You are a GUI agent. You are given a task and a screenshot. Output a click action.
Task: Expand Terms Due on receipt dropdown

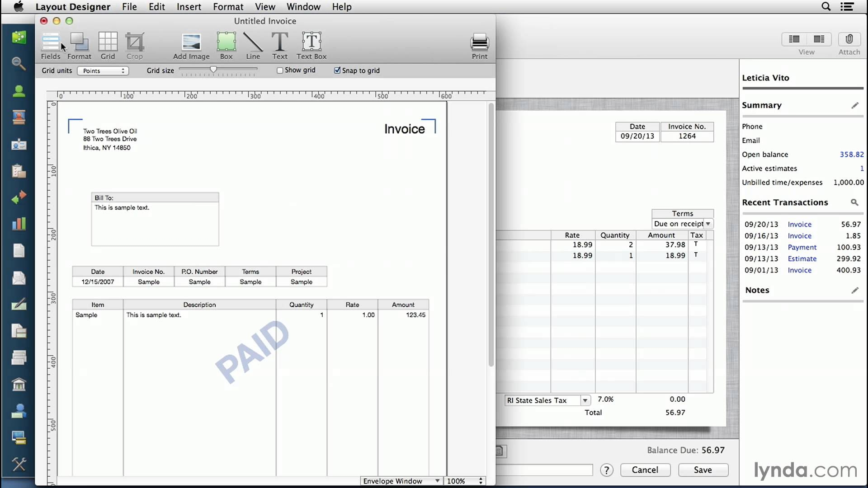click(709, 224)
